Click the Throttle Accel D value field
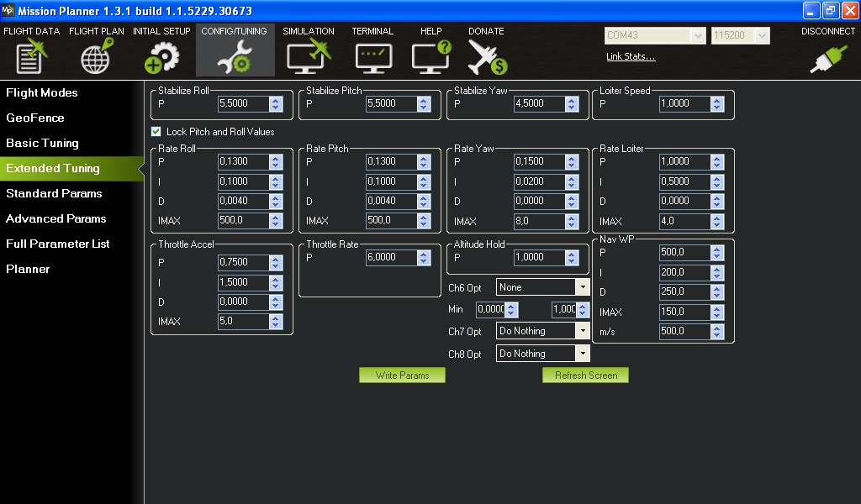 (x=243, y=302)
